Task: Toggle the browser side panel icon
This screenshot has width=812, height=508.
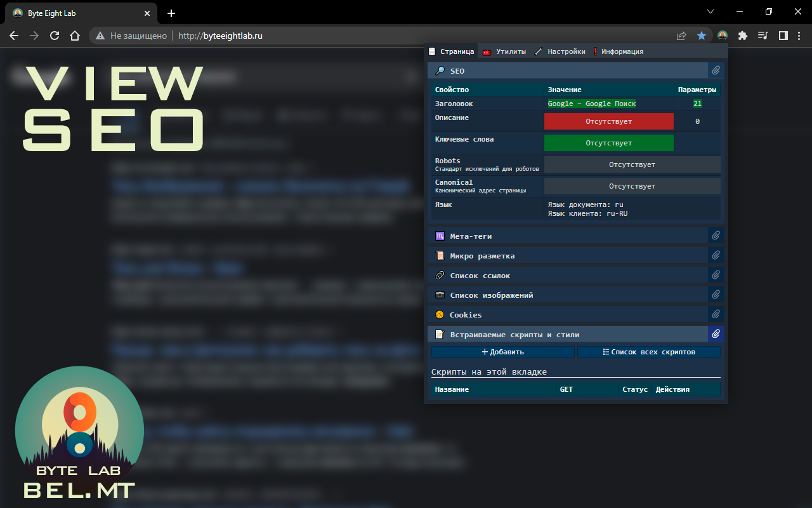Action: click(x=783, y=36)
